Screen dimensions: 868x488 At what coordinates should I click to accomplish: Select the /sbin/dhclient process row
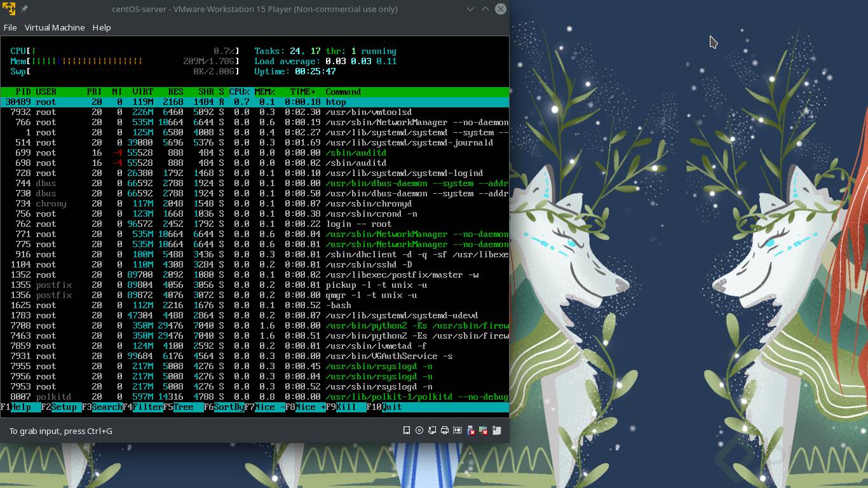coord(254,255)
